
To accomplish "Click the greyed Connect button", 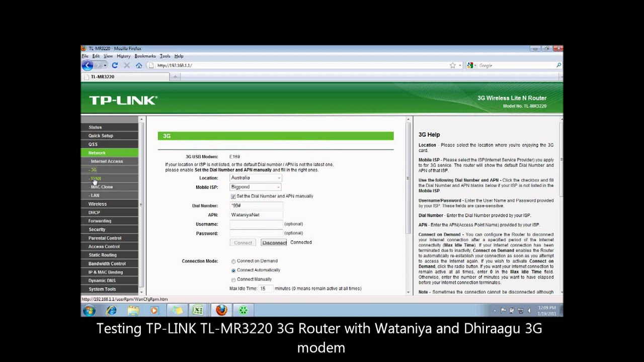I will point(243,242).
